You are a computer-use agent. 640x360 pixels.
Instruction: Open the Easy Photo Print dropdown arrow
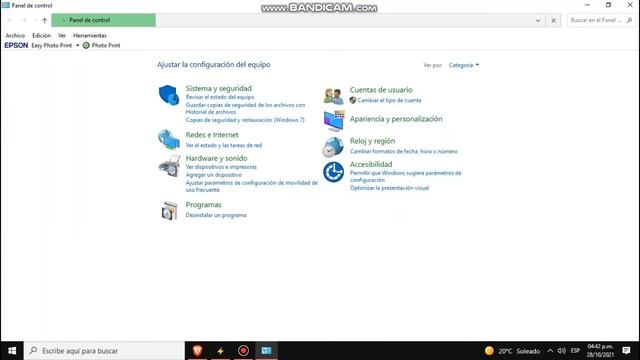(x=78, y=45)
